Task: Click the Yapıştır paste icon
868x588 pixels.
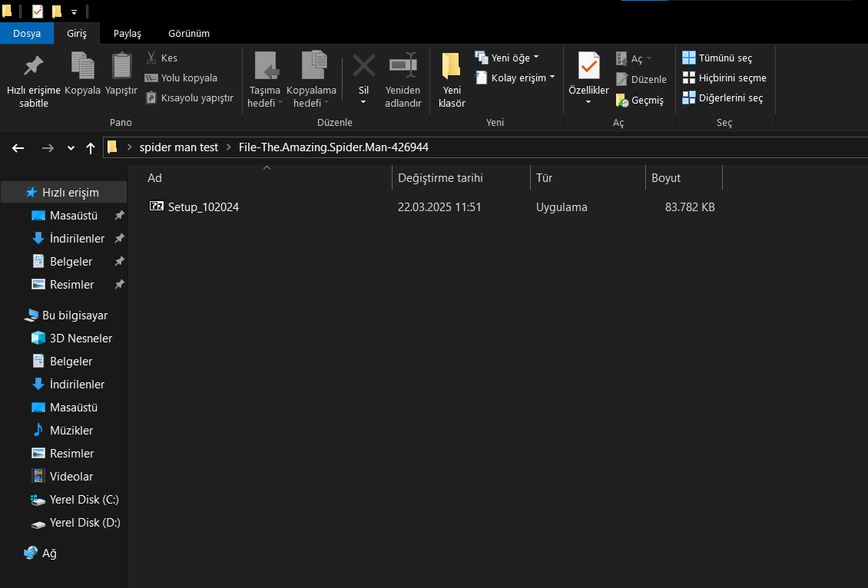Action: 121,66
